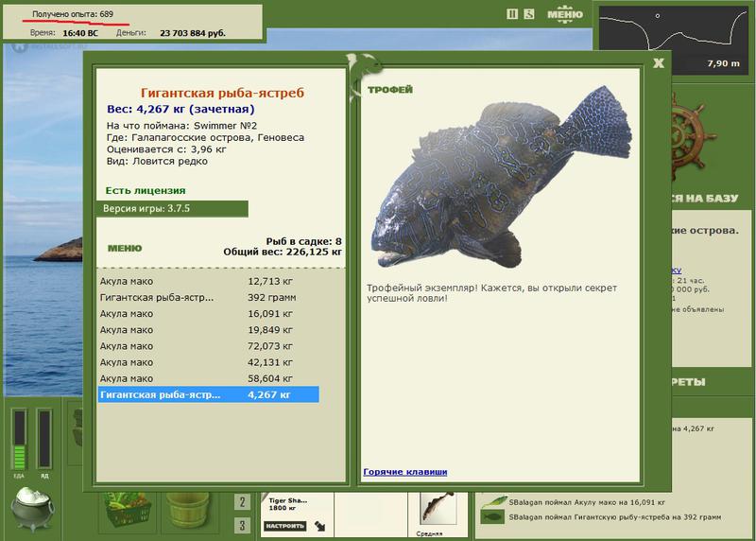Viewport: 756px width, 541px height.
Task: Open the МЕНЮ inside the fish keepnet panel
Action: (125, 248)
